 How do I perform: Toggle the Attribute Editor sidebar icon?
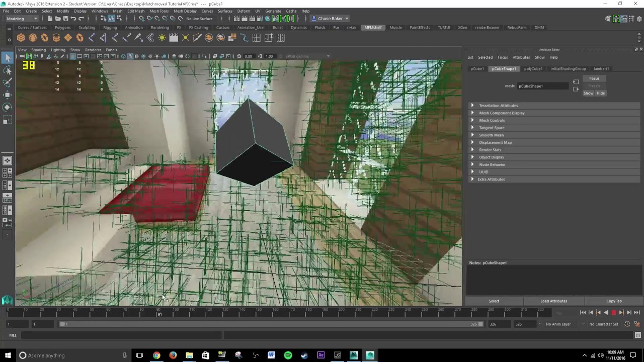click(x=623, y=19)
